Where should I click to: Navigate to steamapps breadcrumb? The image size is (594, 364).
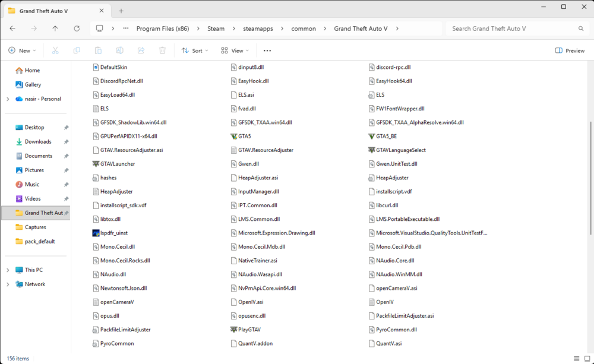258,29
